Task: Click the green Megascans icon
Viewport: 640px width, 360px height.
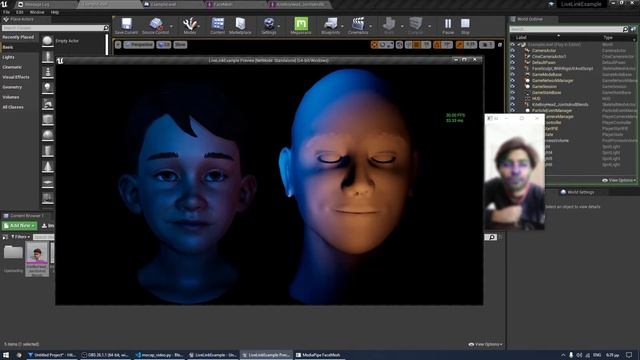Action: (x=301, y=24)
